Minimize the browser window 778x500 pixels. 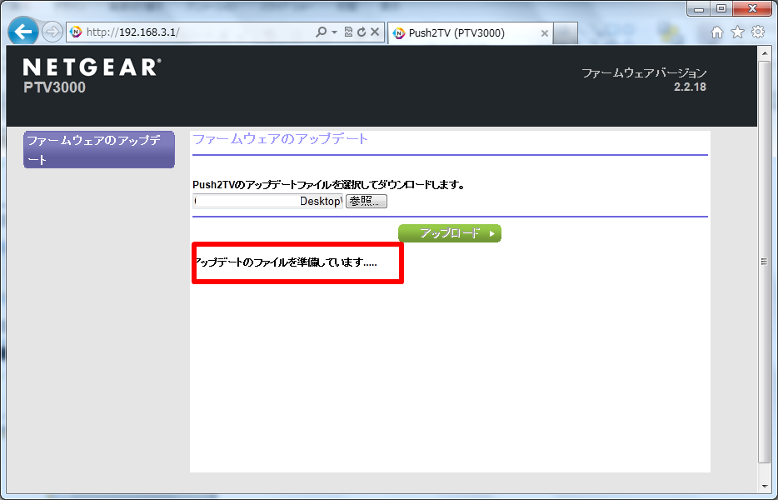point(699,8)
